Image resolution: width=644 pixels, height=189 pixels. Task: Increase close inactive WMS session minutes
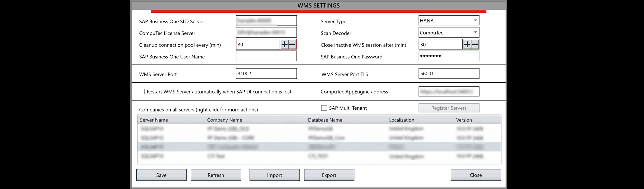click(x=467, y=44)
